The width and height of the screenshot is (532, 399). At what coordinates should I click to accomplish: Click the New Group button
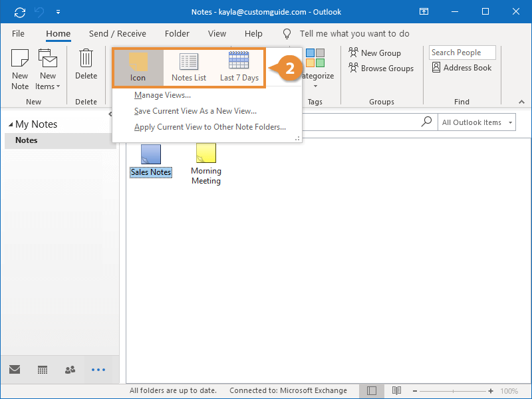(375, 53)
